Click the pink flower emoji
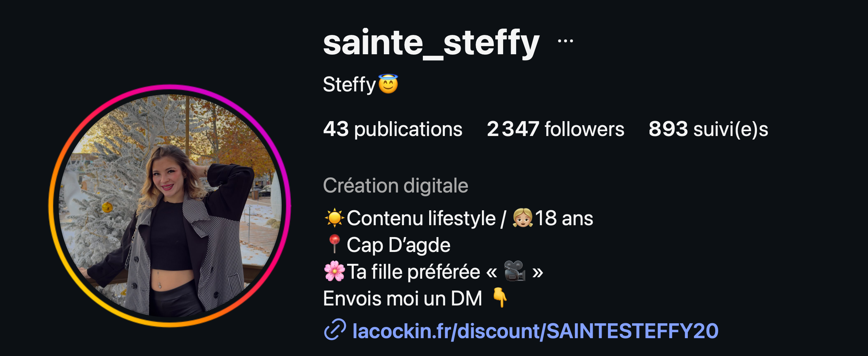 point(334,271)
